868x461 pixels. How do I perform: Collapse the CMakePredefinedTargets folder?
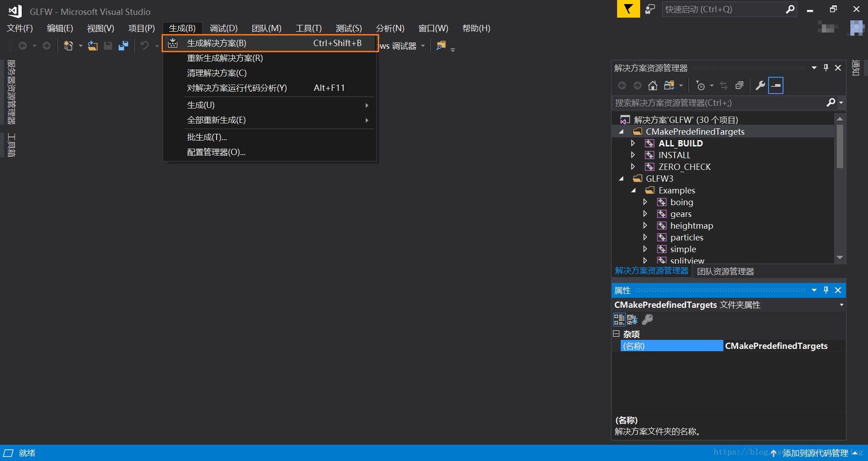[621, 132]
